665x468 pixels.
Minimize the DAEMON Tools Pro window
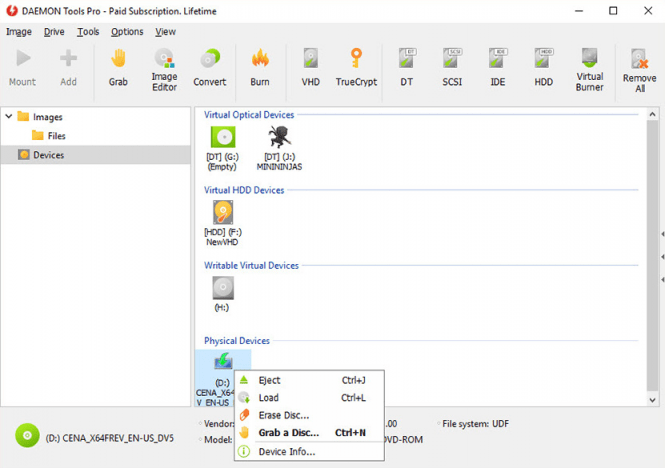(579, 11)
